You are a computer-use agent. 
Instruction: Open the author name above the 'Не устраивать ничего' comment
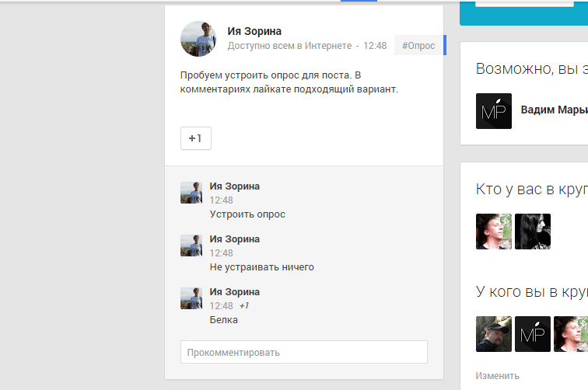coord(234,239)
